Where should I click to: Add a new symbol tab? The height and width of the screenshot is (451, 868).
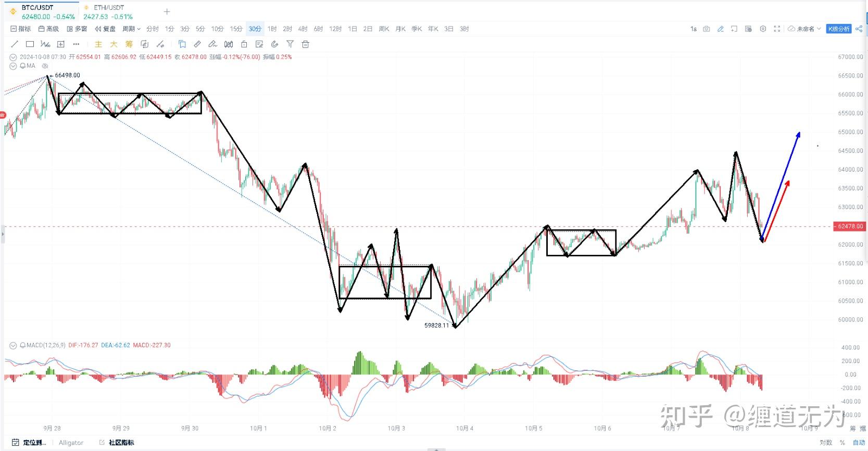(x=167, y=11)
